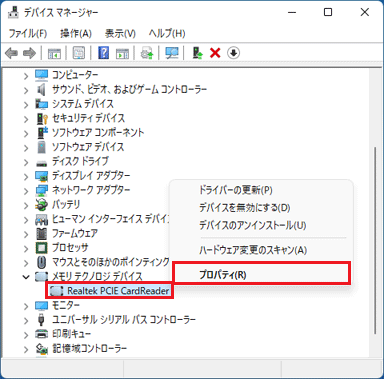Open the ヘルプ(H) menu
This screenshot has height=379, width=384.
(x=167, y=33)
